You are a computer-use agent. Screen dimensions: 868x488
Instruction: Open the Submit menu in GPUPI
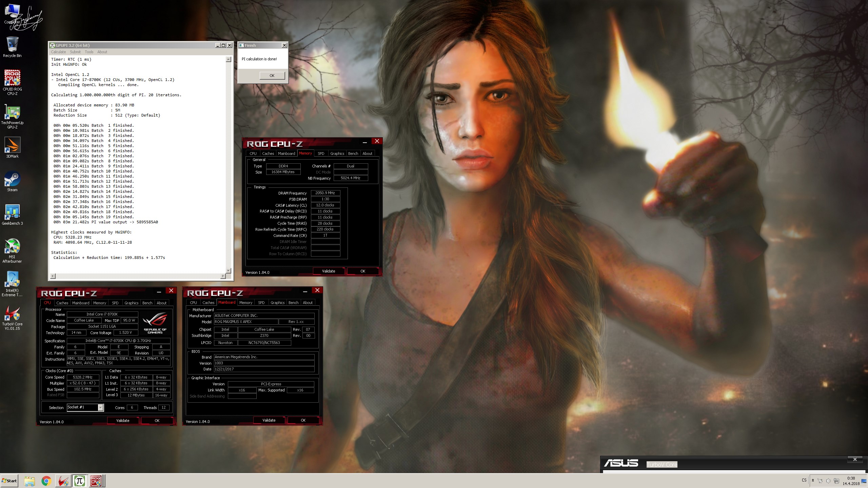[x=75, y=52]
